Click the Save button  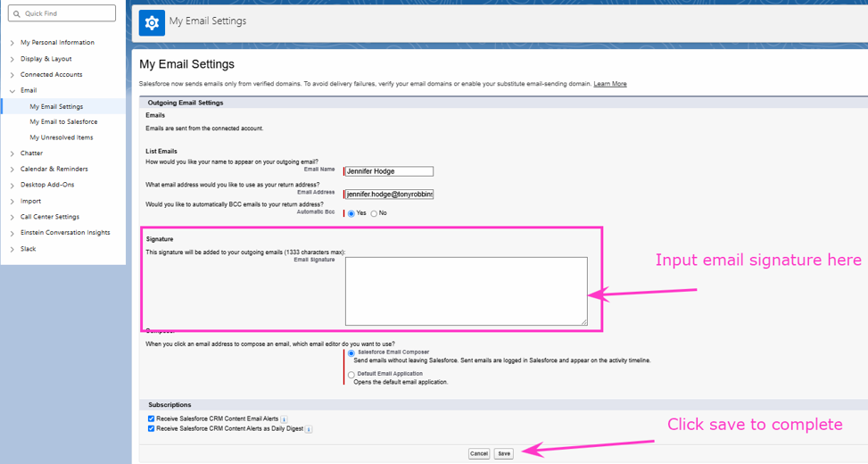click(x=504, y=453)
